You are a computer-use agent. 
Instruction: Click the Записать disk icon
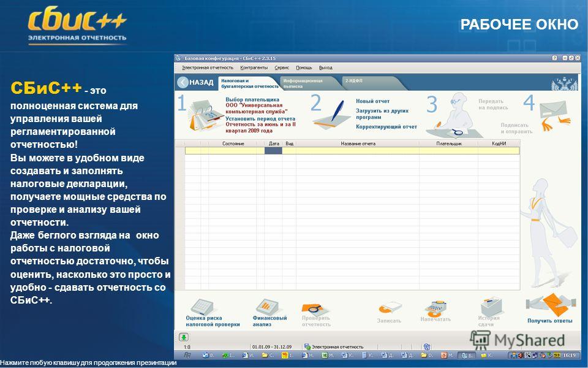click(x=390, y=307)
